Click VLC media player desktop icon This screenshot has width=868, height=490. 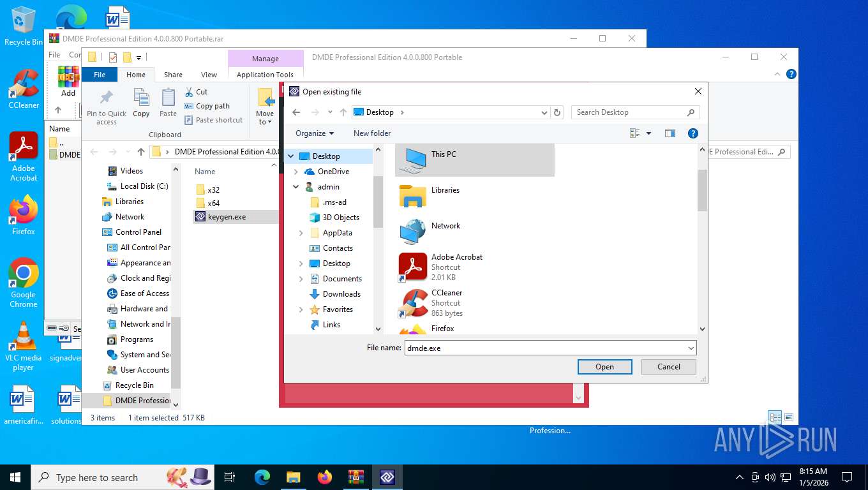(x=24, y=346)
